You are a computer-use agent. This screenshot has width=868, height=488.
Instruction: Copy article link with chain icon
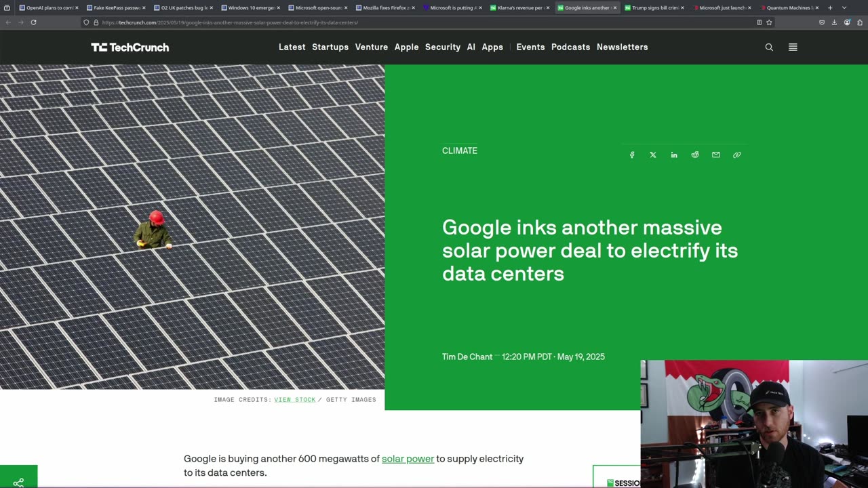737,155
